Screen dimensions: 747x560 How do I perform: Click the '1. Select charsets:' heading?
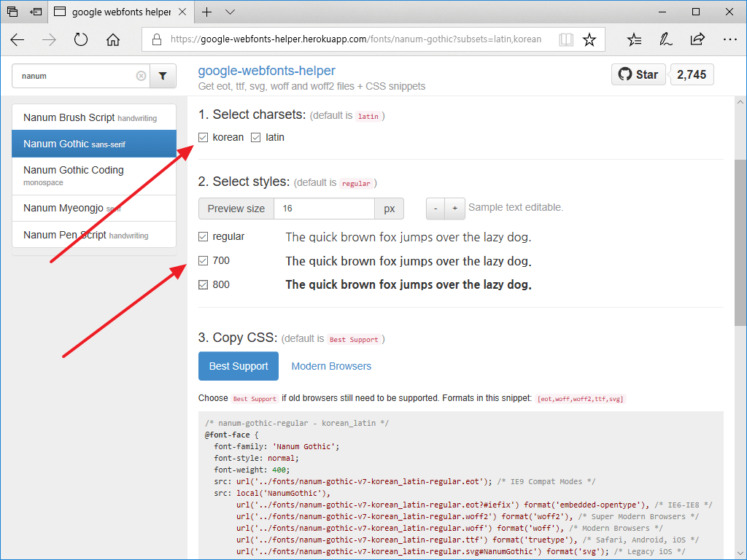coord(252,114)
